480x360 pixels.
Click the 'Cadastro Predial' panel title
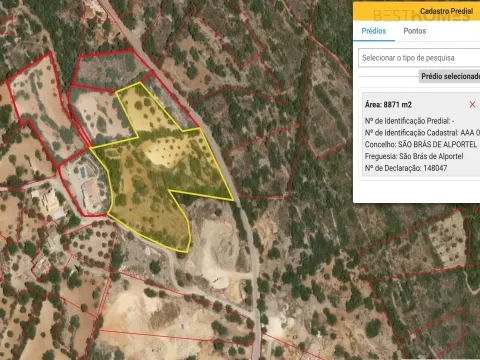pos(446,11)
